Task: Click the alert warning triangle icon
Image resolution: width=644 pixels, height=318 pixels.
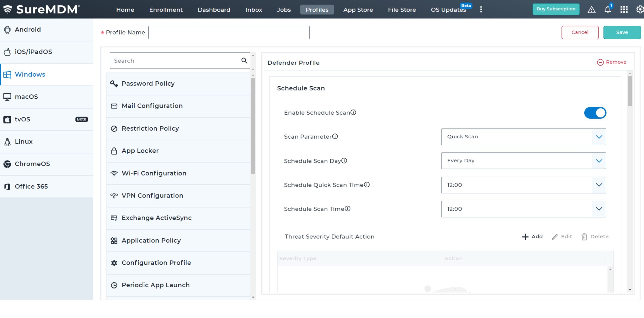Action: (x=591, y=10)
